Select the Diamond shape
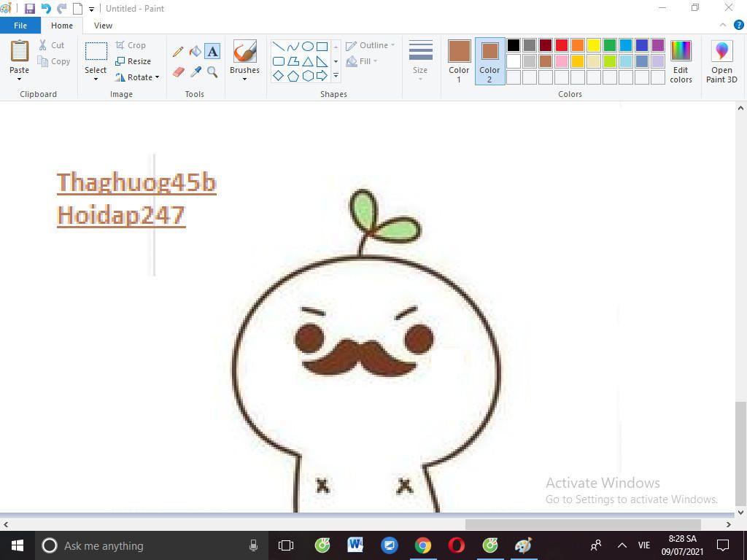The height and width of the screenshot is (560, 747). [279, 76]
